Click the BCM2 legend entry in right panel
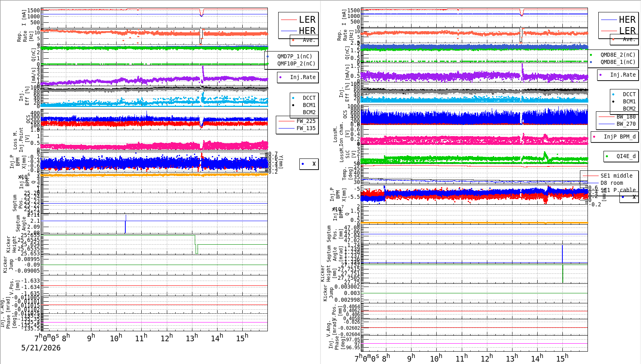 (629, 109)
